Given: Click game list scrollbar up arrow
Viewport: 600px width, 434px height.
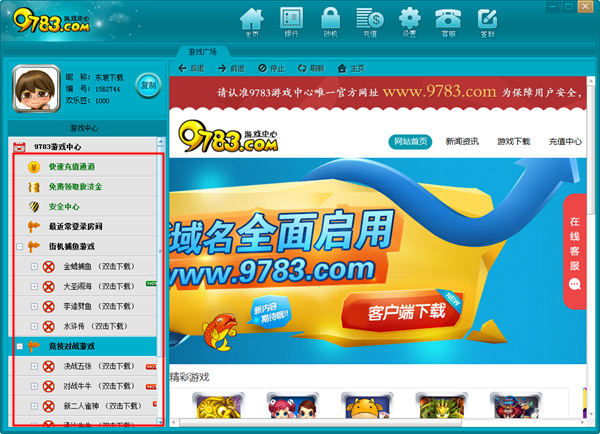Looking at the screenshot, I should [161, 142].
